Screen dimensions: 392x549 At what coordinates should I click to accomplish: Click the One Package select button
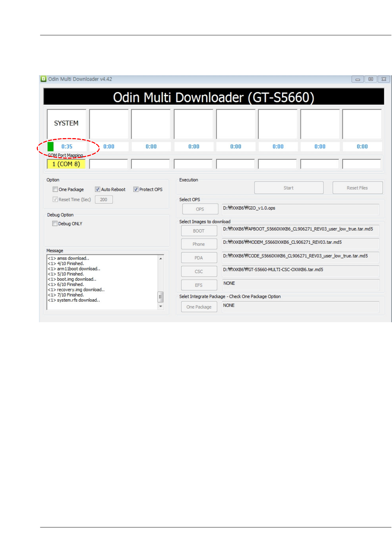199,307
